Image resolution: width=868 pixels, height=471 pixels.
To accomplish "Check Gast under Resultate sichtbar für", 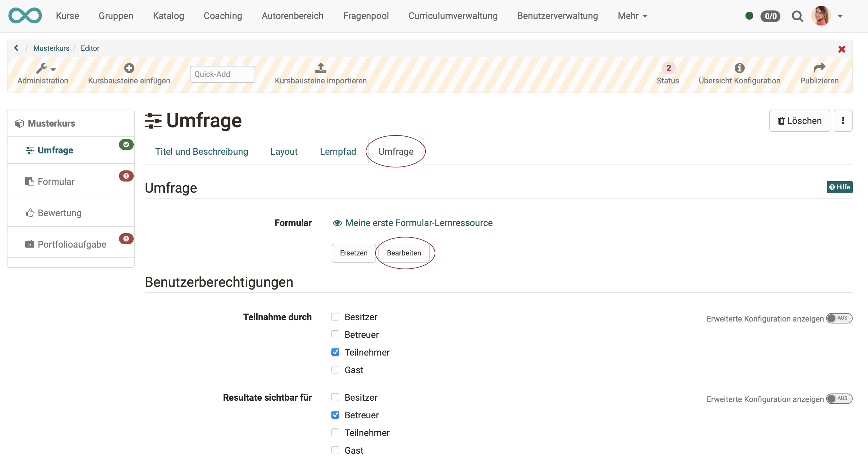I will point(335,450).
